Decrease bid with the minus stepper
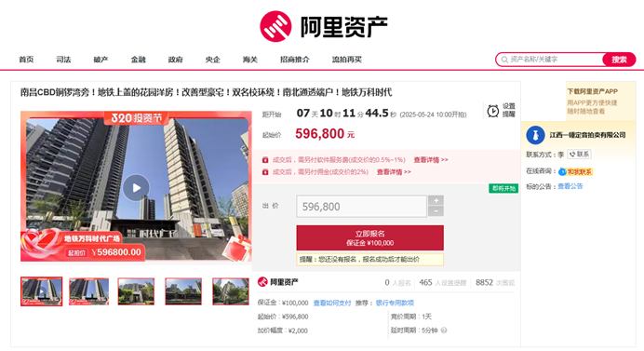This screenshot has width=644, height=351. 436,210
